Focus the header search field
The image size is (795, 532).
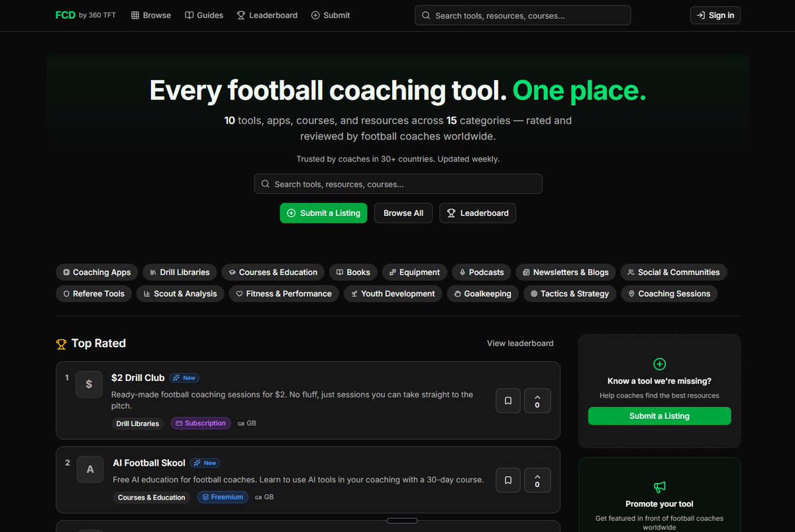pyautogui.click(x=523, y=15)
